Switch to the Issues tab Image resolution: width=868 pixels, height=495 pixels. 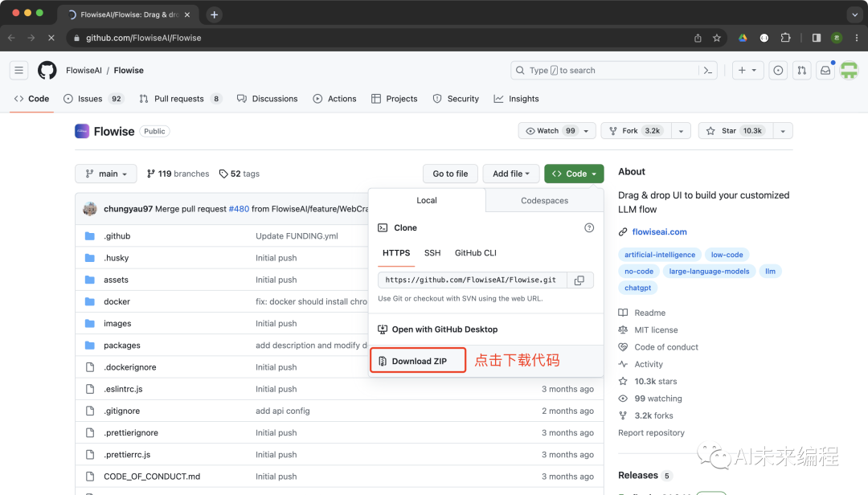pyautogui.click(x=93, y=99)
